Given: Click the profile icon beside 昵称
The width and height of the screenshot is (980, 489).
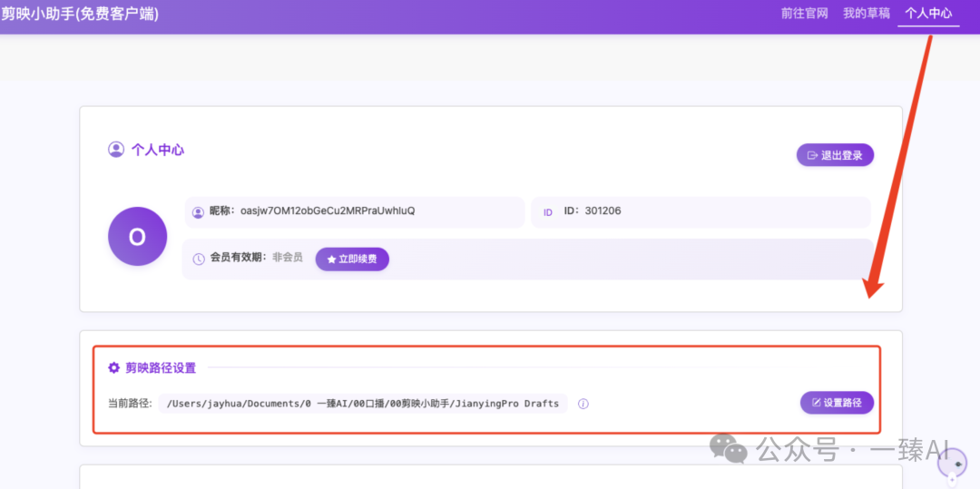Looking at the screenshot, I should pyautogui.click(x=198, y=212).
